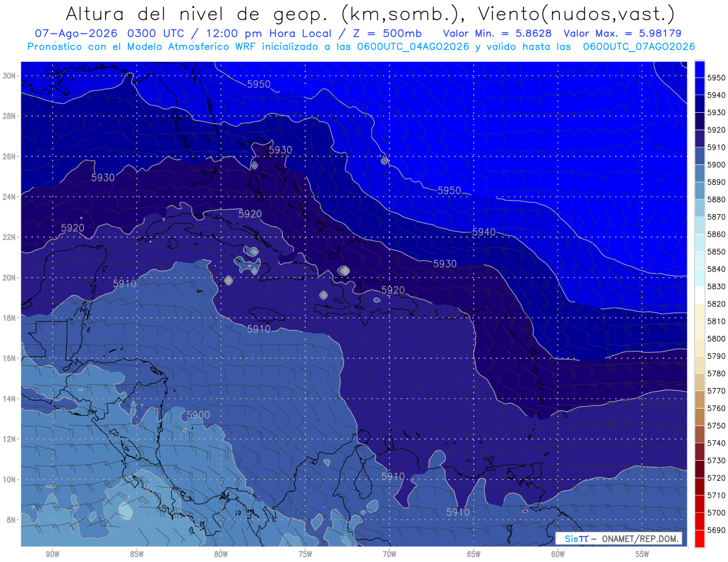
Task: Click the 20N latitude axis label
Action: click(x=10, y=278)
